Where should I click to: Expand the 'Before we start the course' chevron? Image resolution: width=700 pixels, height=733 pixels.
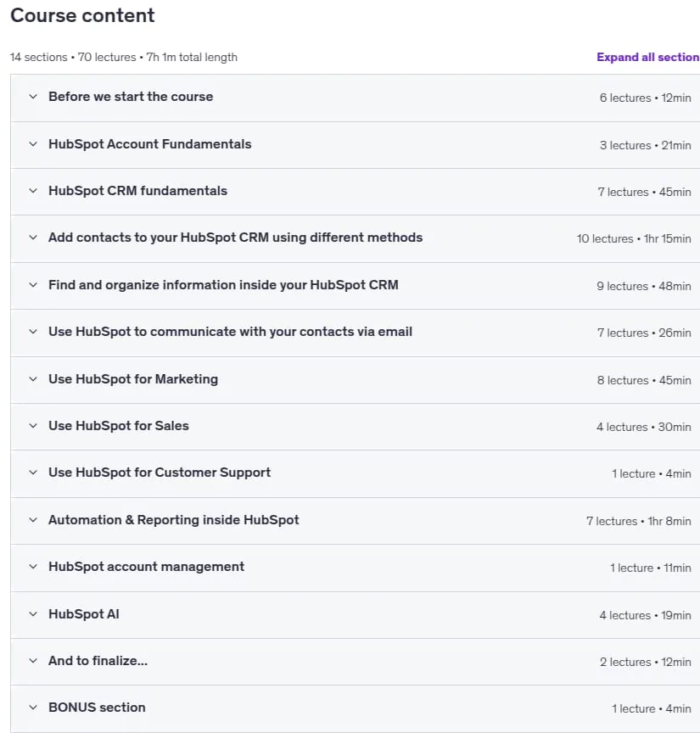click(33, 97)
